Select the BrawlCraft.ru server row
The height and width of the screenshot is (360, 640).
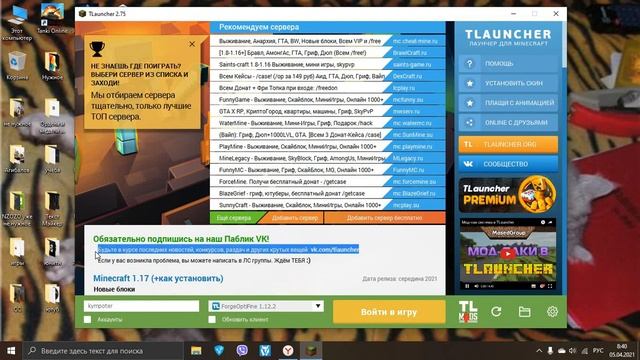328,53
